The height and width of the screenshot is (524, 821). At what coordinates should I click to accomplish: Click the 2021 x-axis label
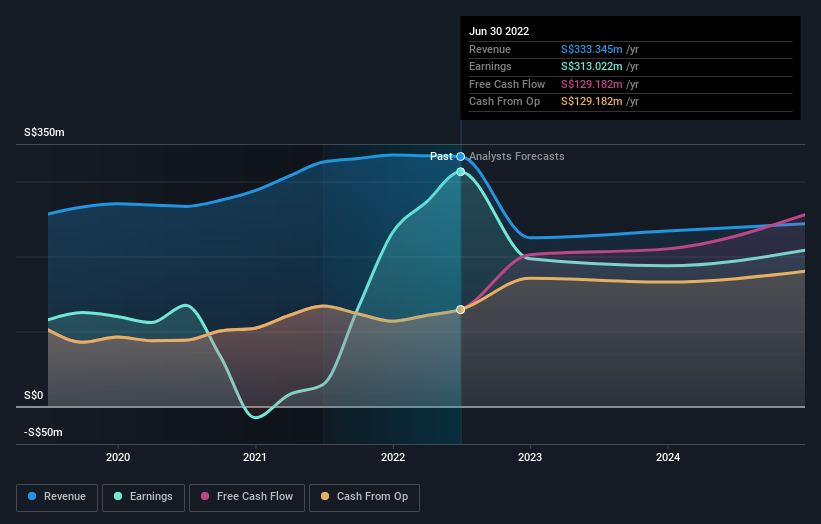tap(255, 457)
